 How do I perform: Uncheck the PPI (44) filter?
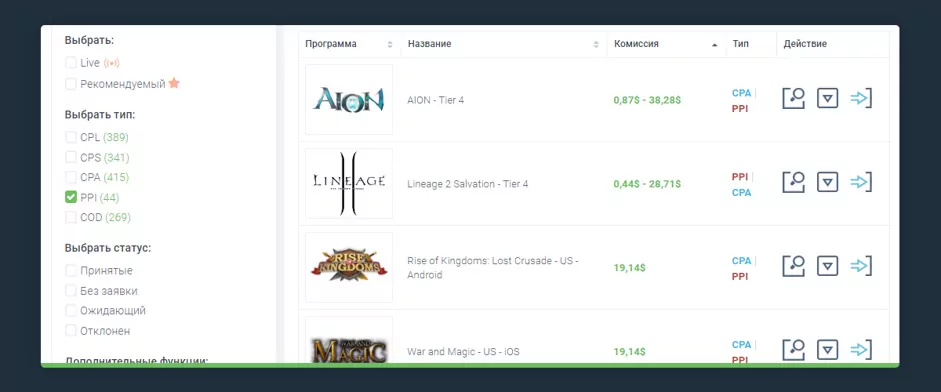[x=71, y=197]
